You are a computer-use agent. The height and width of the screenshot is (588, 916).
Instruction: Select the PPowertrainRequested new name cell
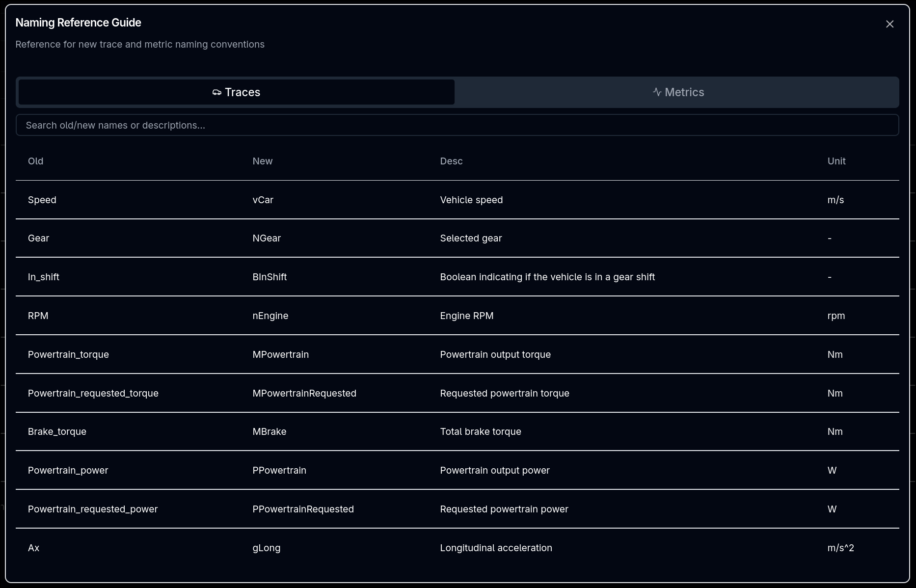click(x=303, y=509)
